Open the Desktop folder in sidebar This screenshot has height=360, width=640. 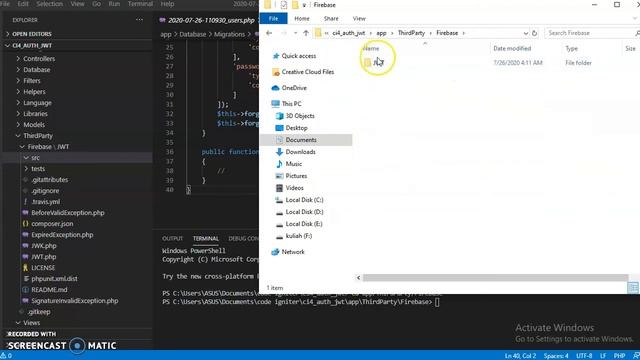coord(296,128)
